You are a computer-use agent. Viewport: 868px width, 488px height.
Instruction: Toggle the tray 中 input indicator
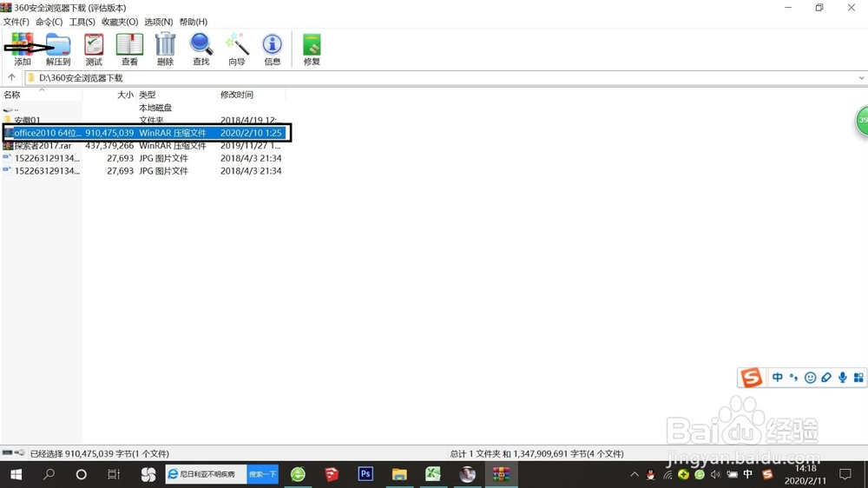(748, 475)
